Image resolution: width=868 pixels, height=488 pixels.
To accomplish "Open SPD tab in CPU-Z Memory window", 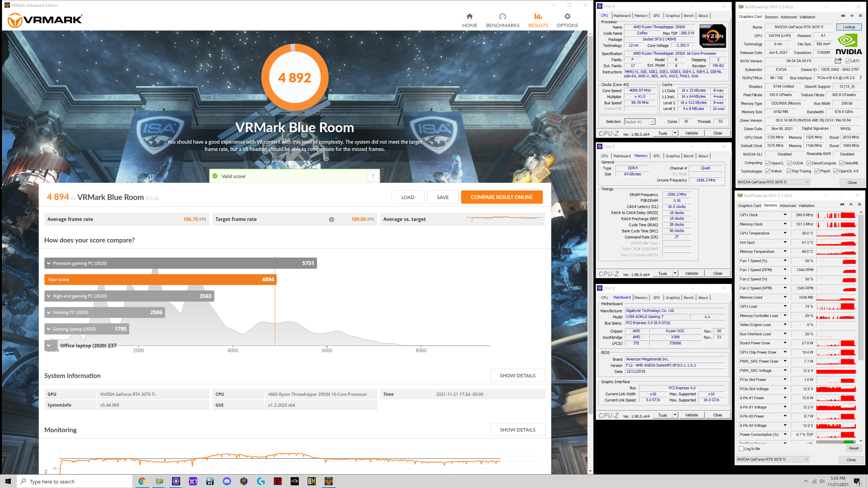I will pos(656,156).
